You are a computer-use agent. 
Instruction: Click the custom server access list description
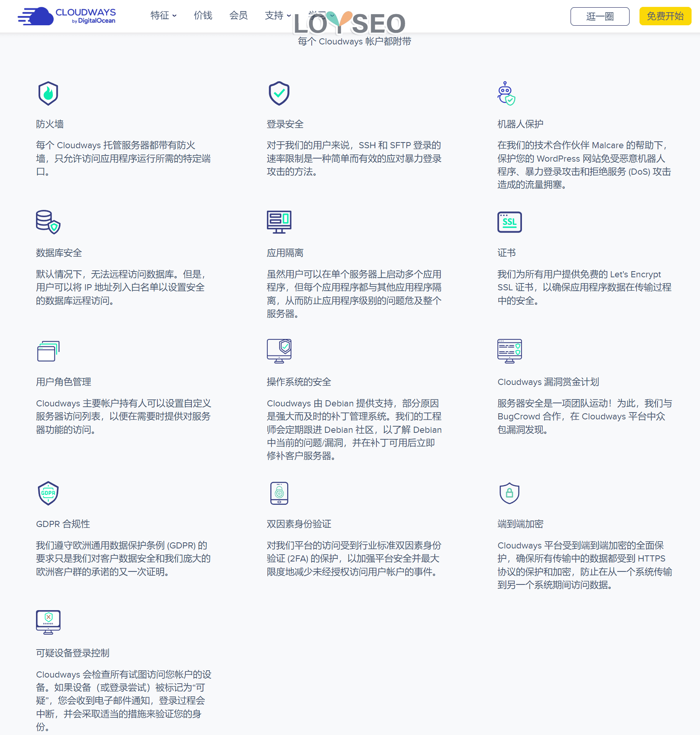click(x=124, y=417)
